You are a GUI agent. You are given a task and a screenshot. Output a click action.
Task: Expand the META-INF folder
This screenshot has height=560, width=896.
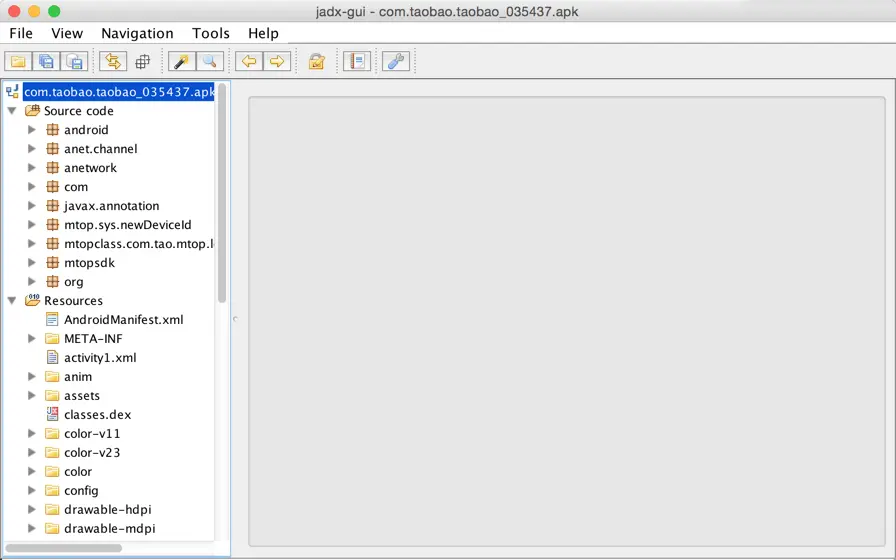pos(32,339)
